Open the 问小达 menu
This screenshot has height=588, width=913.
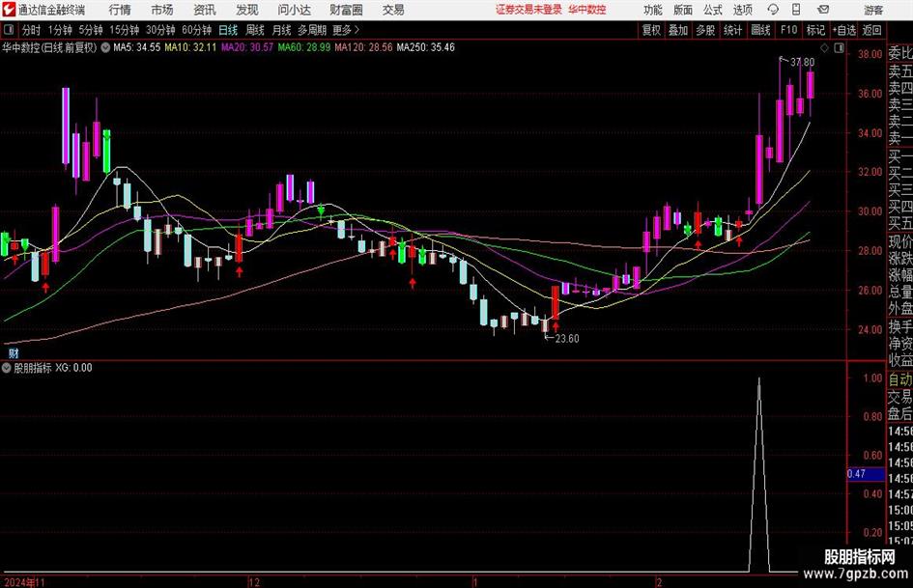click(x=294, y=10)
